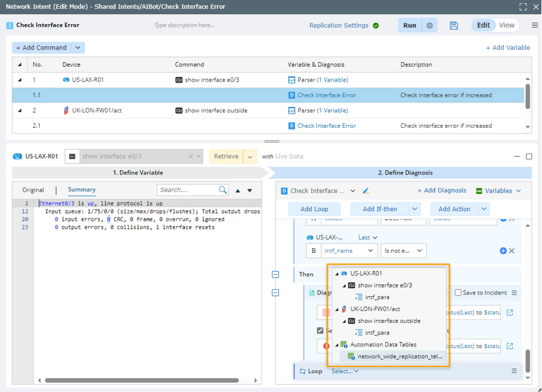
Task: Click the Add Loop button
Action: [314, 209]
